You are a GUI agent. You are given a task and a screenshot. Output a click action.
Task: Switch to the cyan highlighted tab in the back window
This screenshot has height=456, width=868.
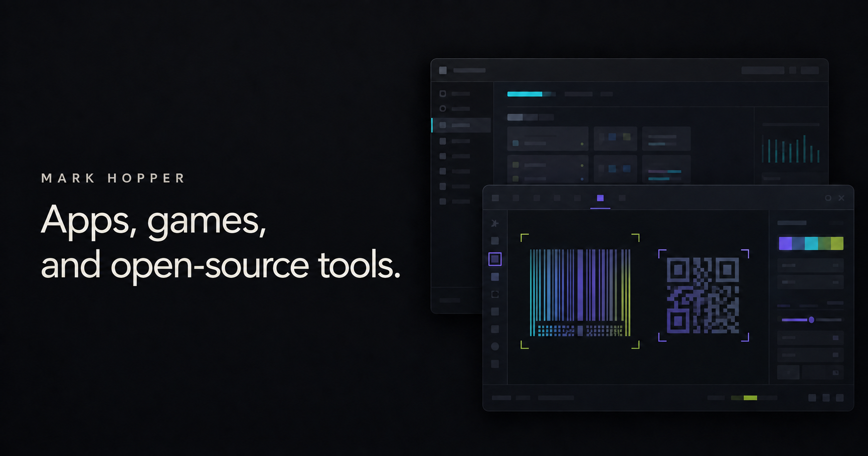click(525, 94)
